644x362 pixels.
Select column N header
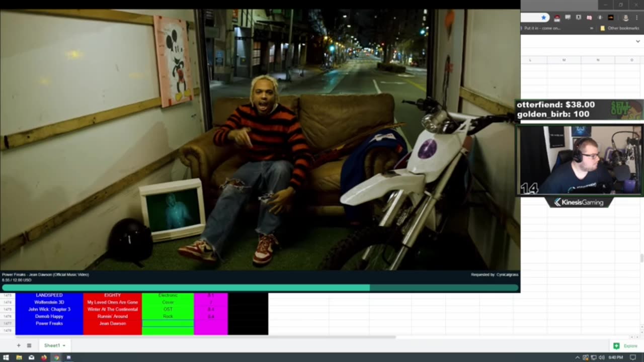click(x=598, y=60)
